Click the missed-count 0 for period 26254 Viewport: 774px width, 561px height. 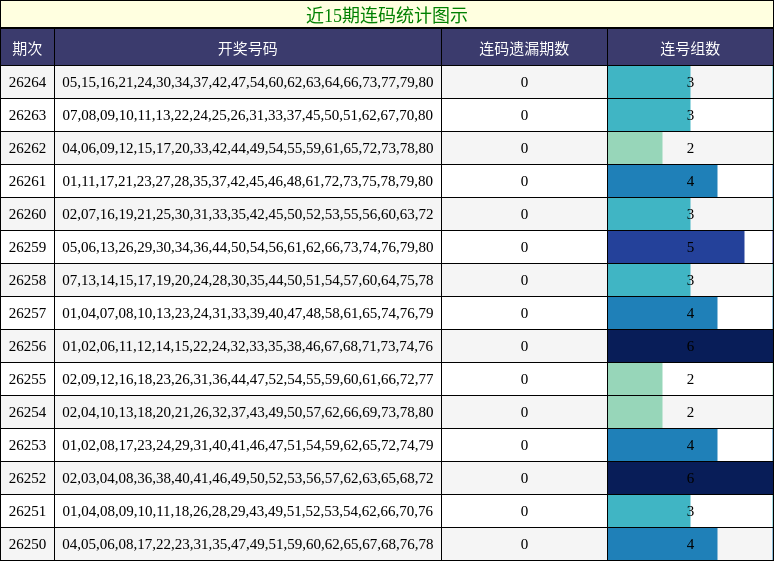[x=524, y=412]
